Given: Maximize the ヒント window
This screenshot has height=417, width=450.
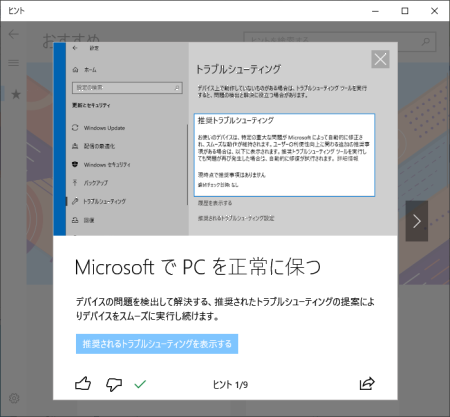Looking at the screenshot, I should (x=405, y=11).
